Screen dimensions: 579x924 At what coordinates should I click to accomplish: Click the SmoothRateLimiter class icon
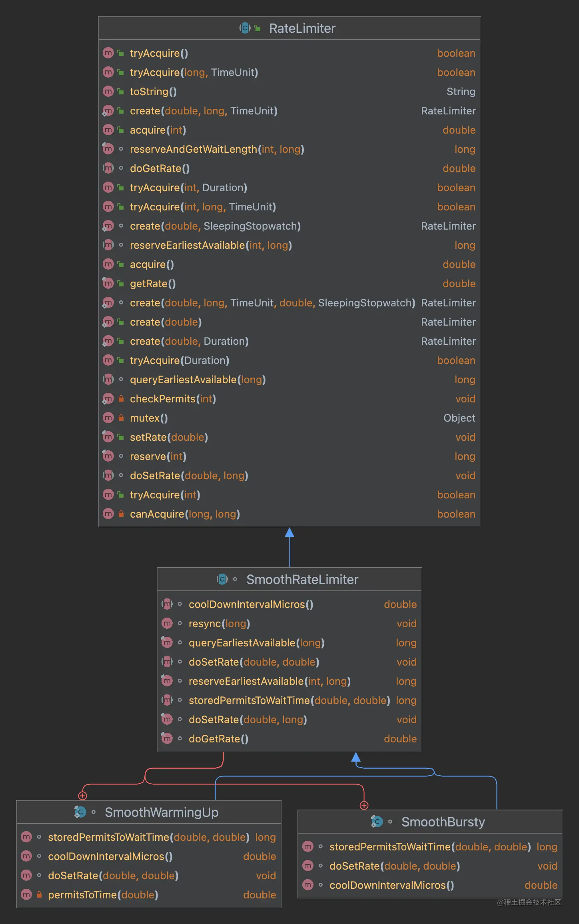click(222, 579)
